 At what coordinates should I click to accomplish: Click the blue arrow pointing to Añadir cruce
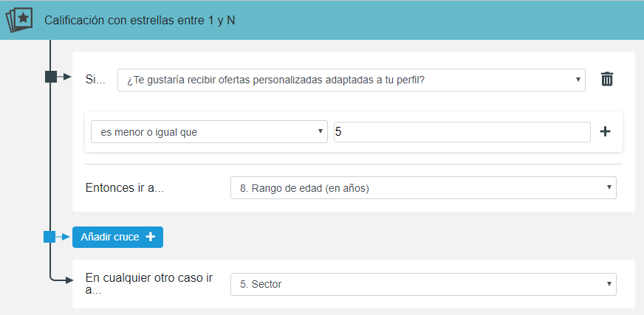[x=63, y=237]
